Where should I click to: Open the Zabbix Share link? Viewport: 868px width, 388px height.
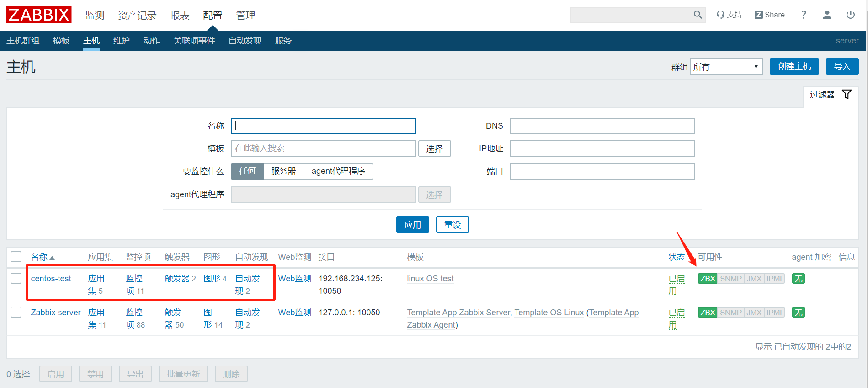[x=769, y=15]
